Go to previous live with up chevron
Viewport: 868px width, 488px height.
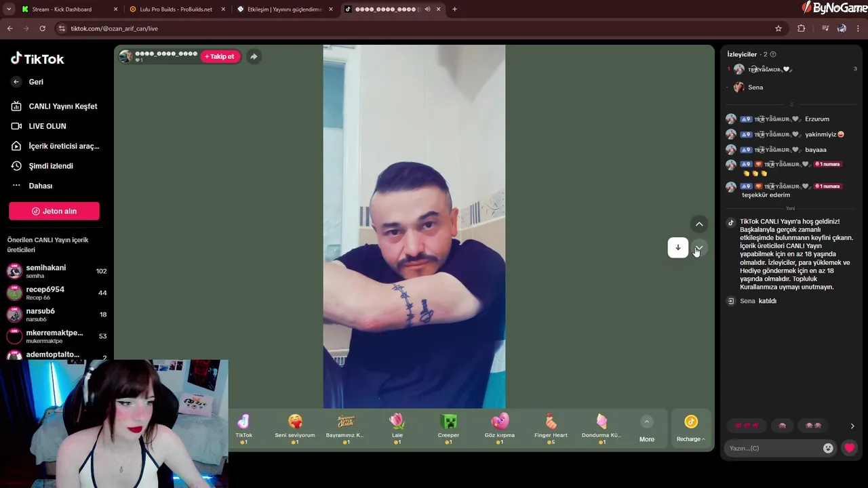(699, 224)
